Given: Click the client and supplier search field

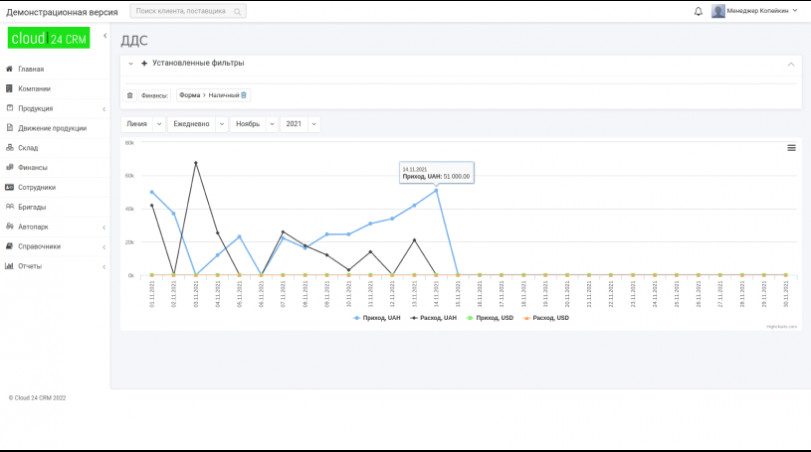Looking at the screenshot, I should (x=180, y=11).
